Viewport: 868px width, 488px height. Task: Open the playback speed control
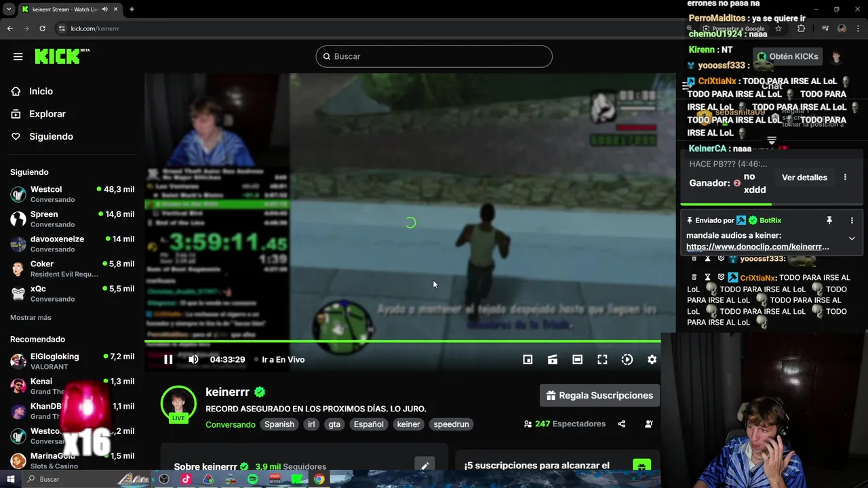(627, 360)
